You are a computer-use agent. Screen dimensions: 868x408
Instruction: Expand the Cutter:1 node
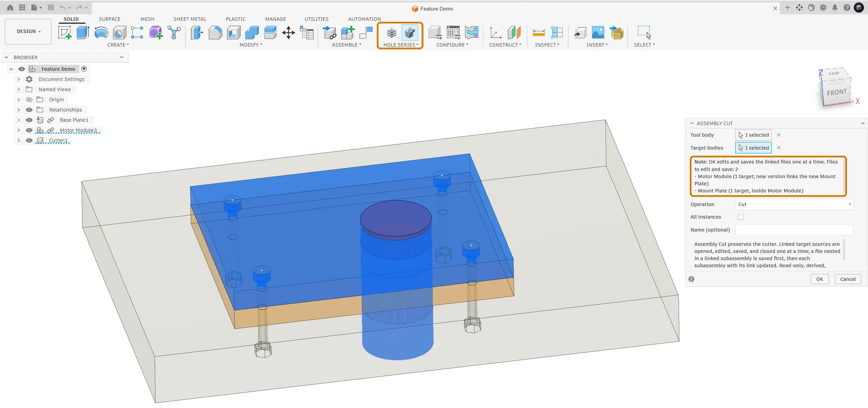[x=19, y=140]
